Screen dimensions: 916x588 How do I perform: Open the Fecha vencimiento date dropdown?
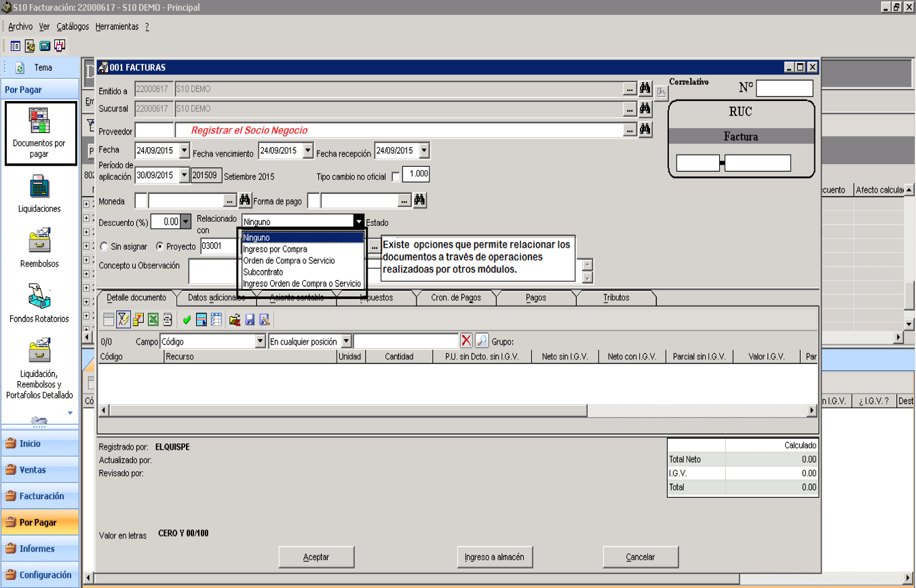pos(307,151)
